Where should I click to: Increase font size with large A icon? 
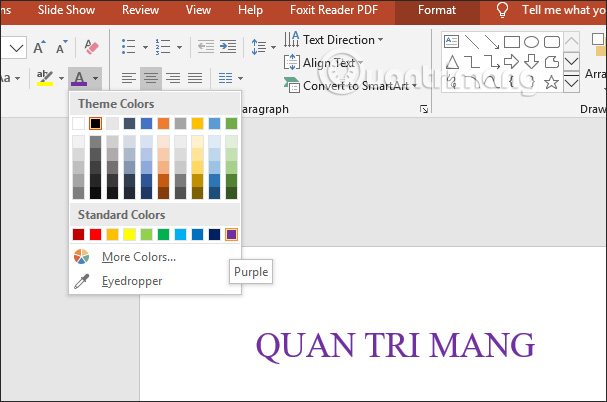39,47
